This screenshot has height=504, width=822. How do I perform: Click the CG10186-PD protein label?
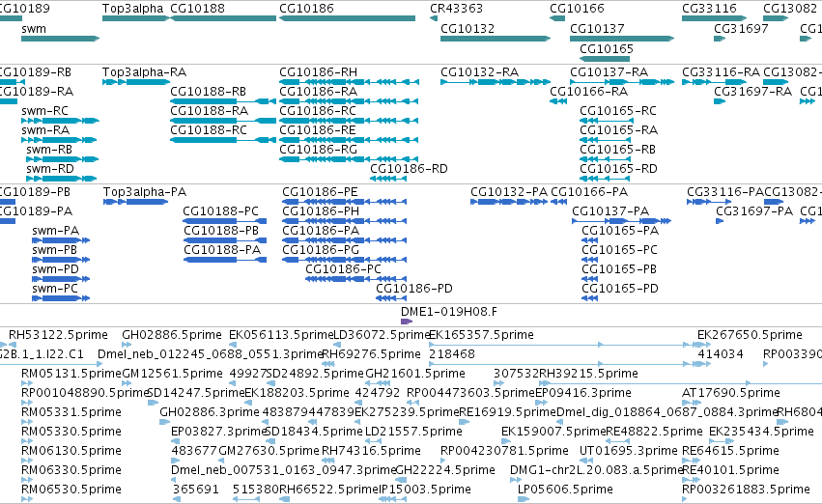(414, 289)
